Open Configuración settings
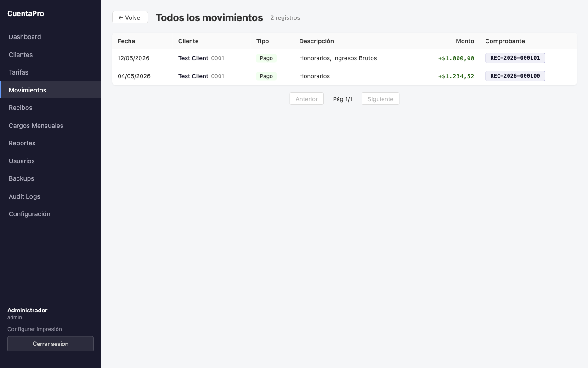This screenshot has height=368, width=588. pyautogui.click(x=51, y=214)
